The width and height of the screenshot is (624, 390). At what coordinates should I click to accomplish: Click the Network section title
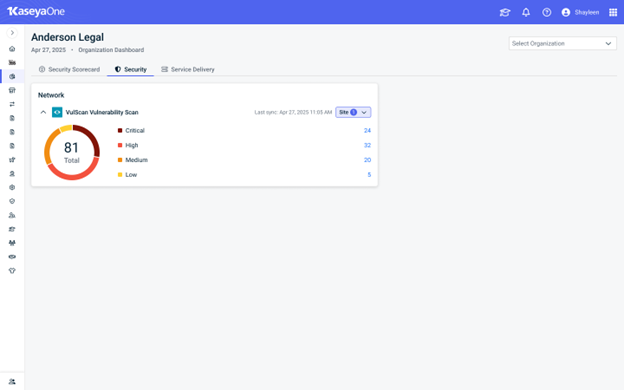[51, 95]
